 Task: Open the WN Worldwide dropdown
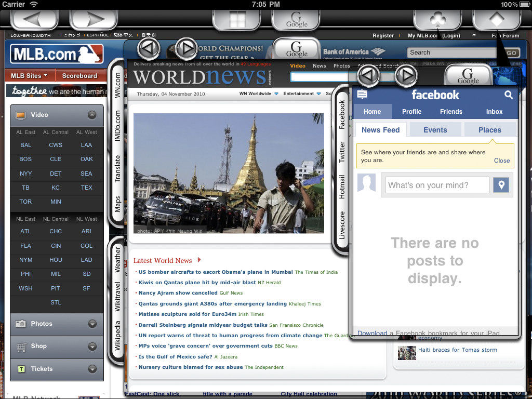(259, 94)
